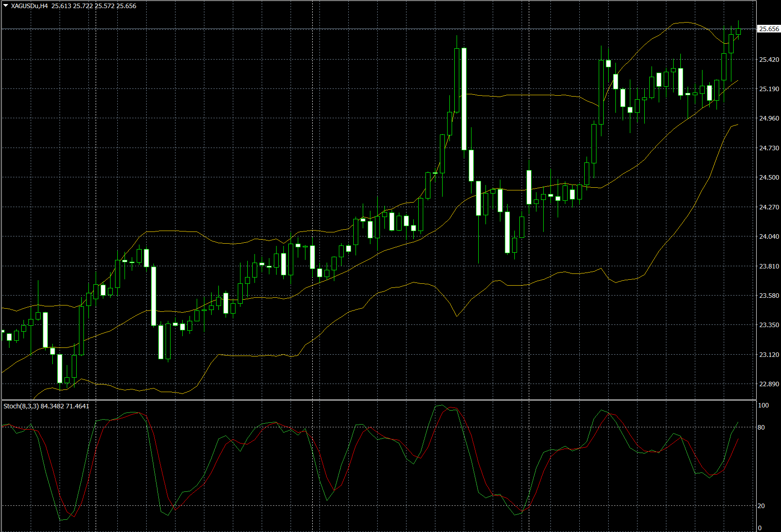
Task: Click the triangle arrow beside XAGUSDu,H4
Action: [x=6, y=6]
